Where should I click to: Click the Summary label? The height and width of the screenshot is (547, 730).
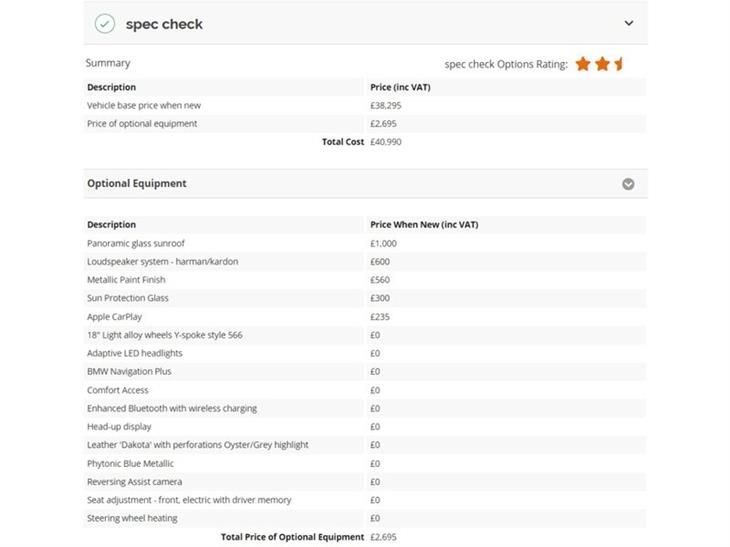click(x=108, y=63)
